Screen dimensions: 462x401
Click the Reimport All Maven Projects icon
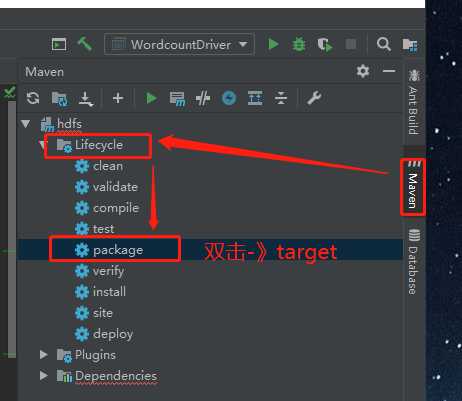click(33, 98)
